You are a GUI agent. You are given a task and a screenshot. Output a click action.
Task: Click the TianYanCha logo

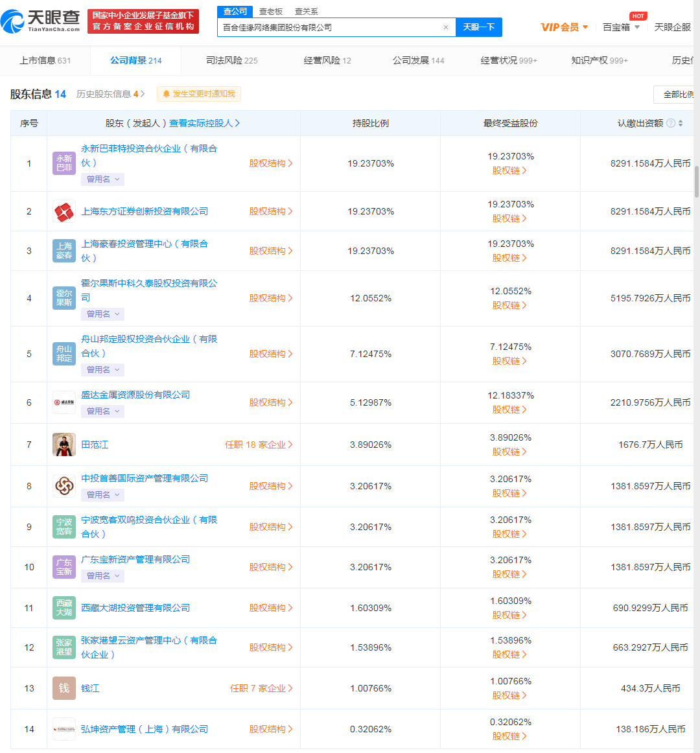pyautogui.click(x=40, y=21)
